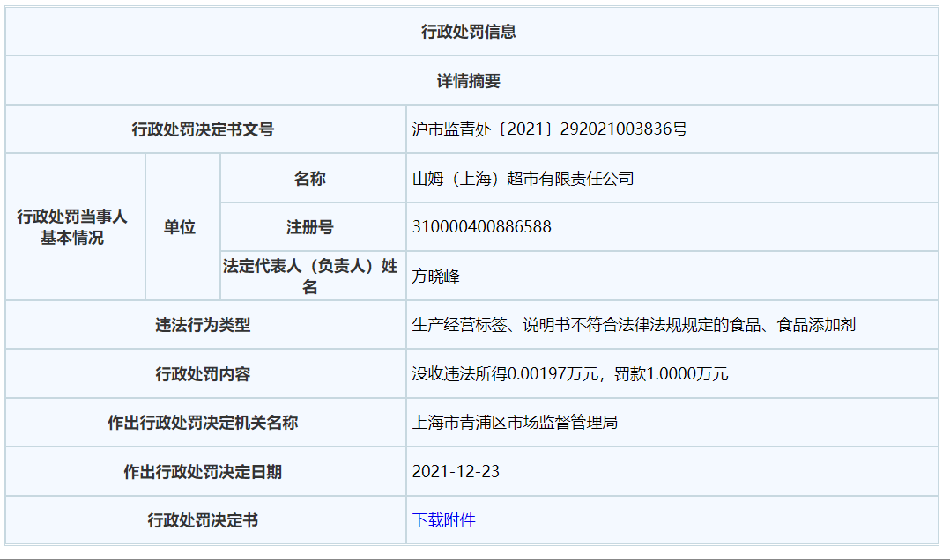The height and width of the screenshot is (560, 950).
Task: Select company name 山姆（上海）超市有限责任公司
Action: 523,179
